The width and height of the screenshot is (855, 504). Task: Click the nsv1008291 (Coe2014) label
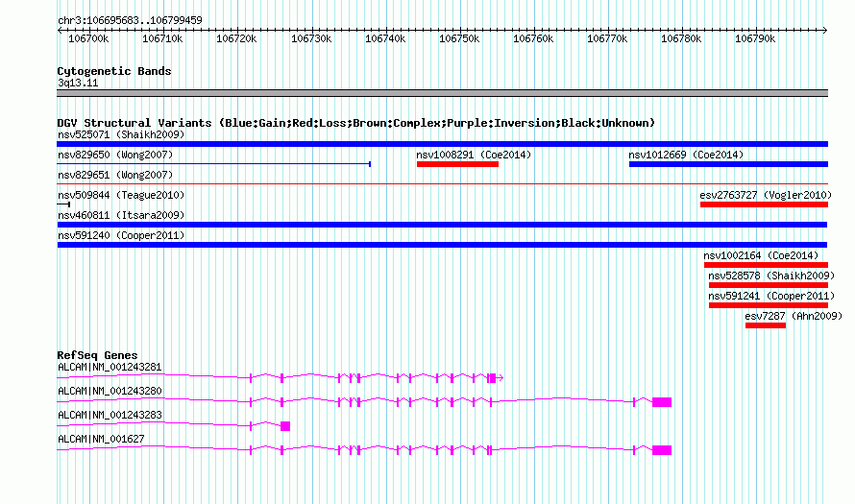coord(474,155)
